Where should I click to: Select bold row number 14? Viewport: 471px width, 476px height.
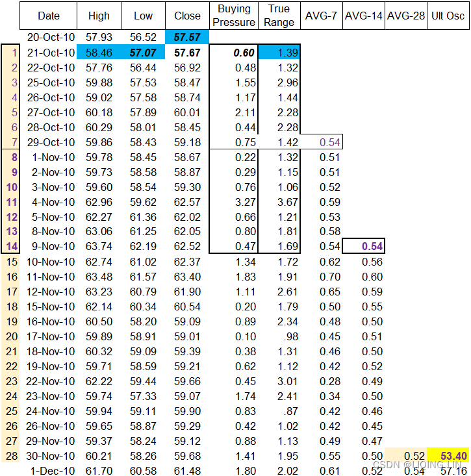12,246
